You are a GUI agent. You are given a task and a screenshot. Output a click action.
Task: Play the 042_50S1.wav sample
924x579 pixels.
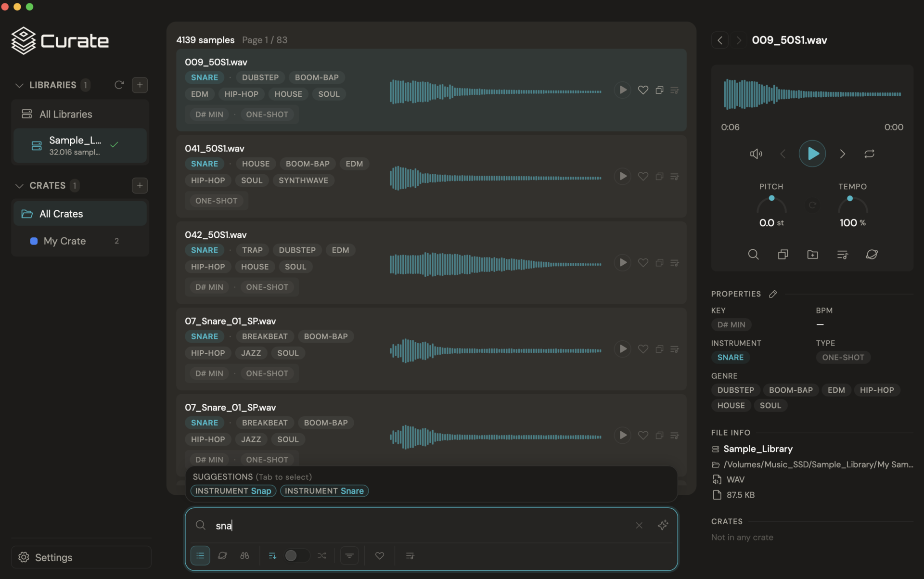(x=623, y=262)
